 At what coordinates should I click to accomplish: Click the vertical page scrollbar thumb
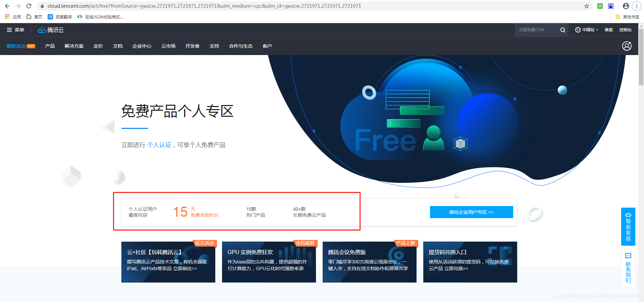tap(641, 56)
